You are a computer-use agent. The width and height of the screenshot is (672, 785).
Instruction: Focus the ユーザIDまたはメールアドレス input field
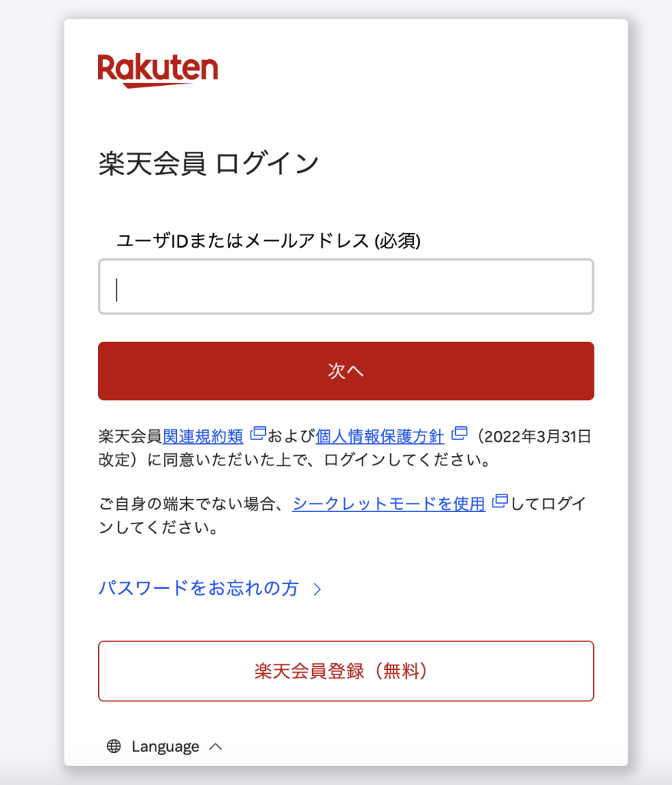(x=345, y=287)
